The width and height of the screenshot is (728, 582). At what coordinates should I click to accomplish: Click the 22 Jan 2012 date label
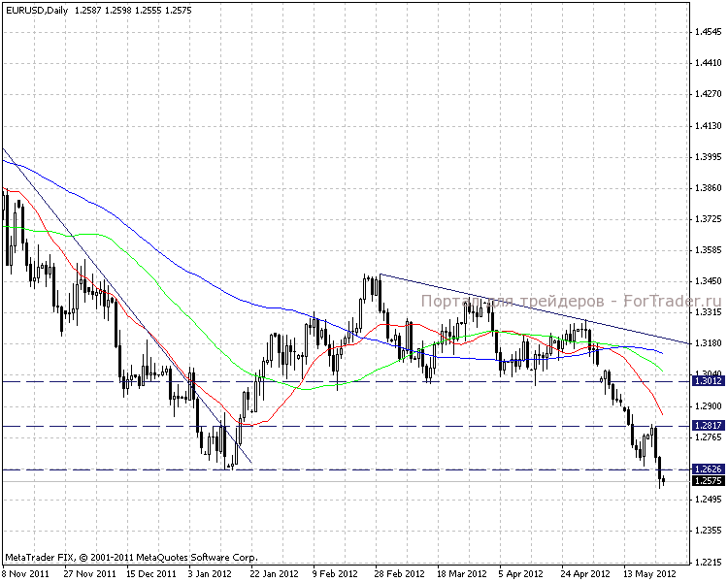click(x=275, y=574)
